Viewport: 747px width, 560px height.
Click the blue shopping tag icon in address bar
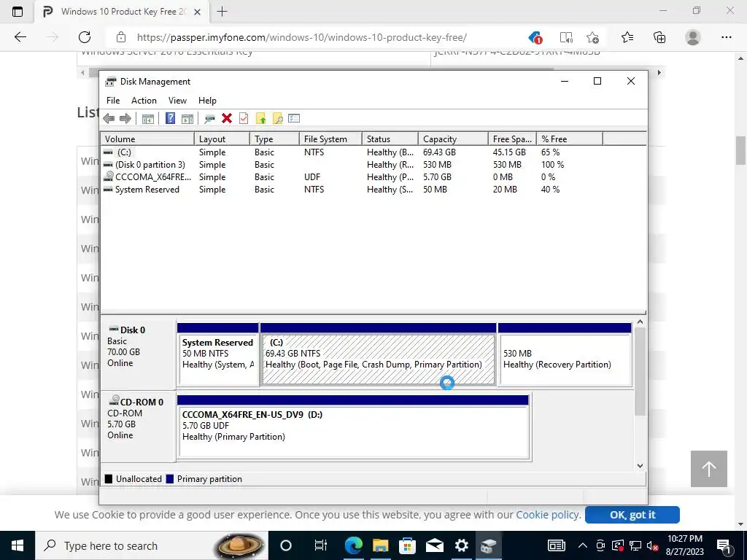click(535, 37)
